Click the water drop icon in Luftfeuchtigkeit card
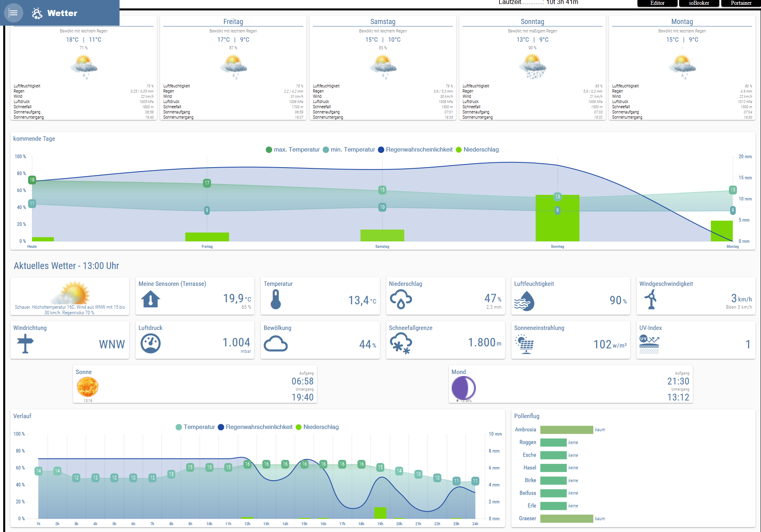 point(524,301)
